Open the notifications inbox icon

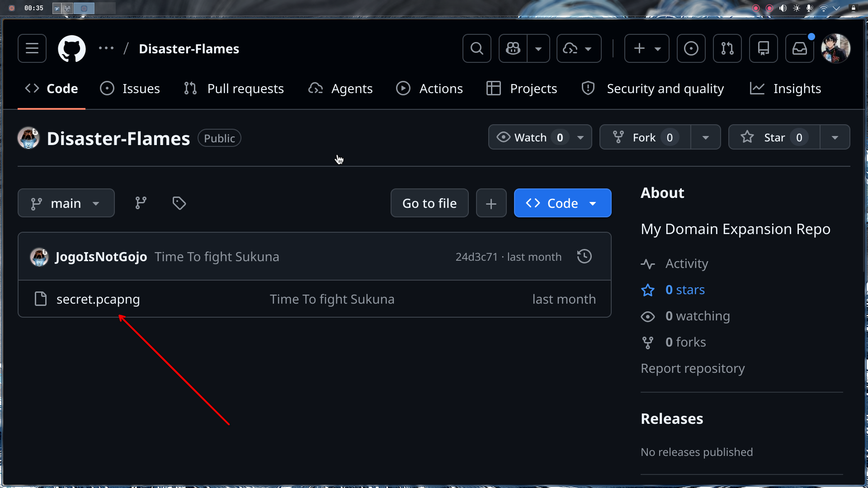pyautogui.click(x=799, y=48)
